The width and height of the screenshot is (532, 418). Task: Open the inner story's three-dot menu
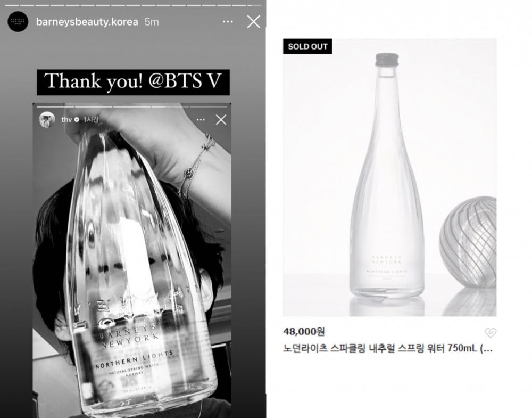point(201,120)
